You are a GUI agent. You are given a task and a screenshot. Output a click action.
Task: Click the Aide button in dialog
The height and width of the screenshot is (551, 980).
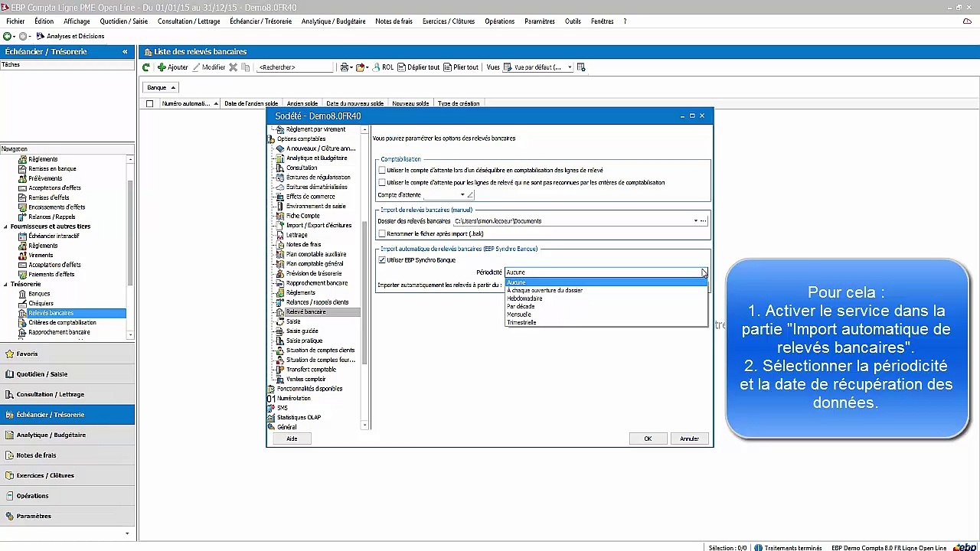tap(292, 439)
